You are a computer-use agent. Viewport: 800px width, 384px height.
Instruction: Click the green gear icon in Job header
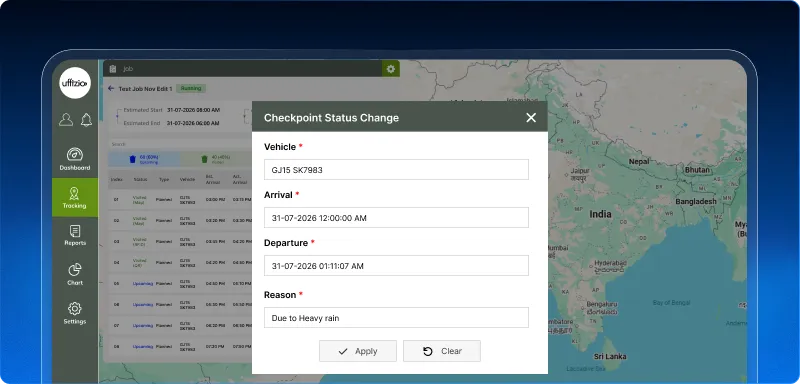point(391,69)
